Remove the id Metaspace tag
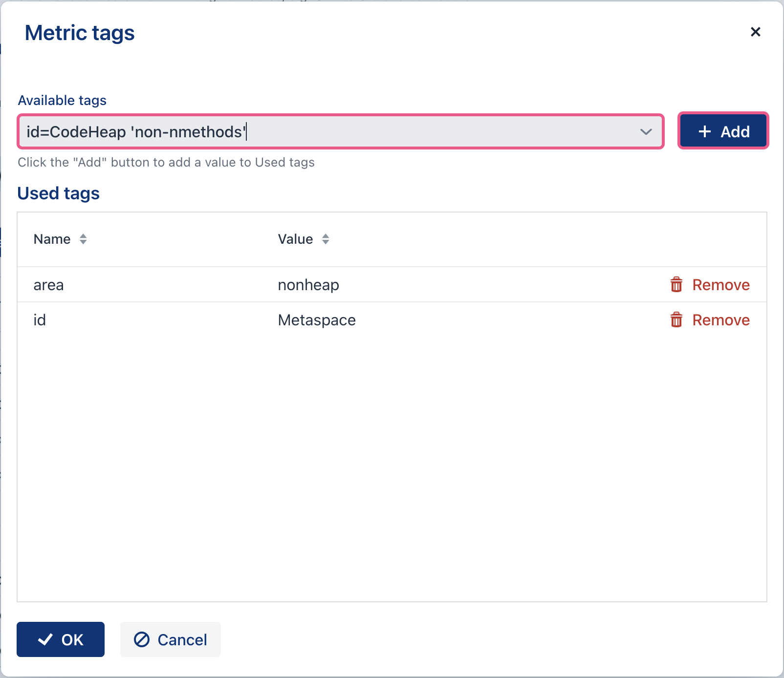 [721, 320]
